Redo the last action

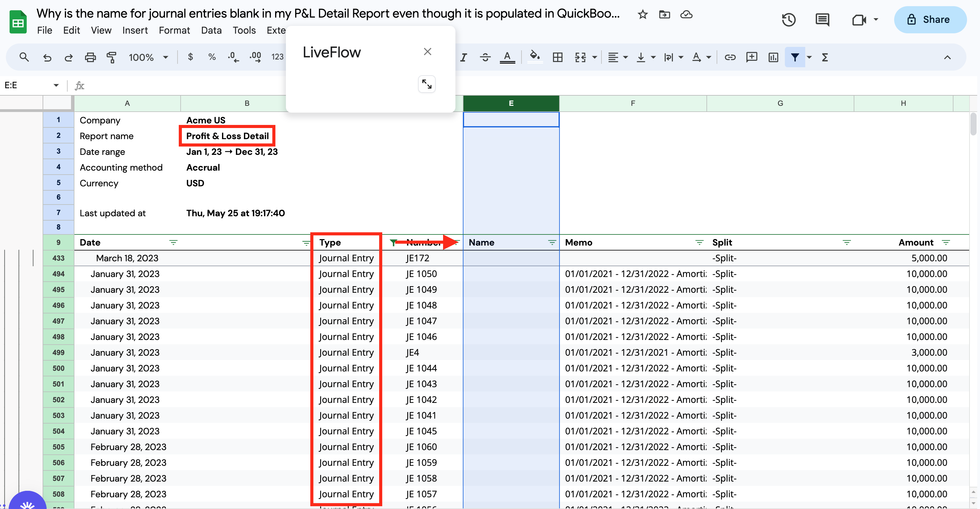click(69, 57)
